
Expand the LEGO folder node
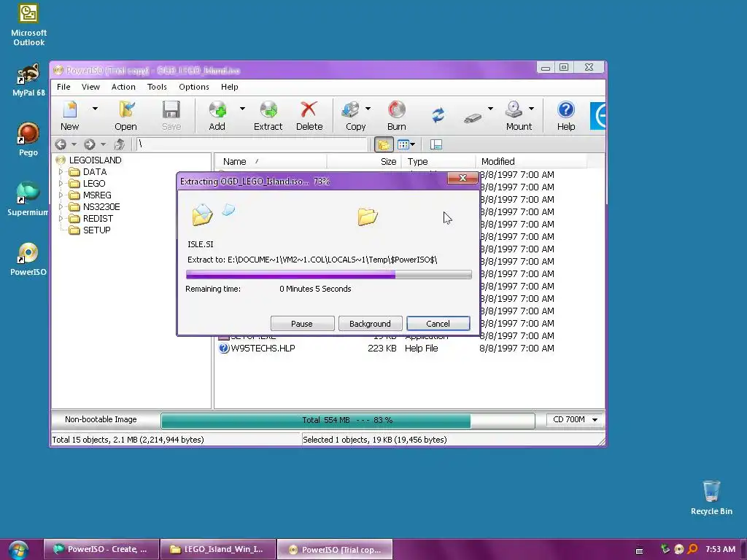coord(61,183)
